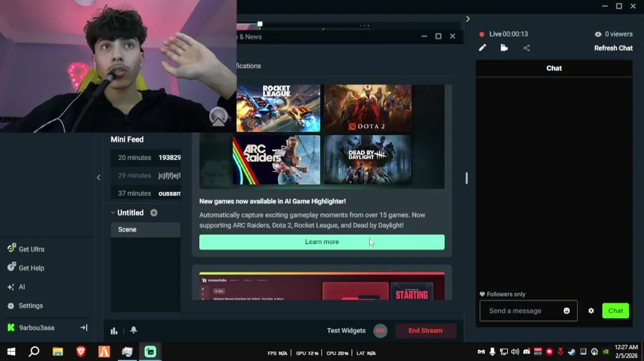This screenshot has height=361, width=644.
Task: Open the folder icon beside the pencil
Action: [x=504, y=48]
